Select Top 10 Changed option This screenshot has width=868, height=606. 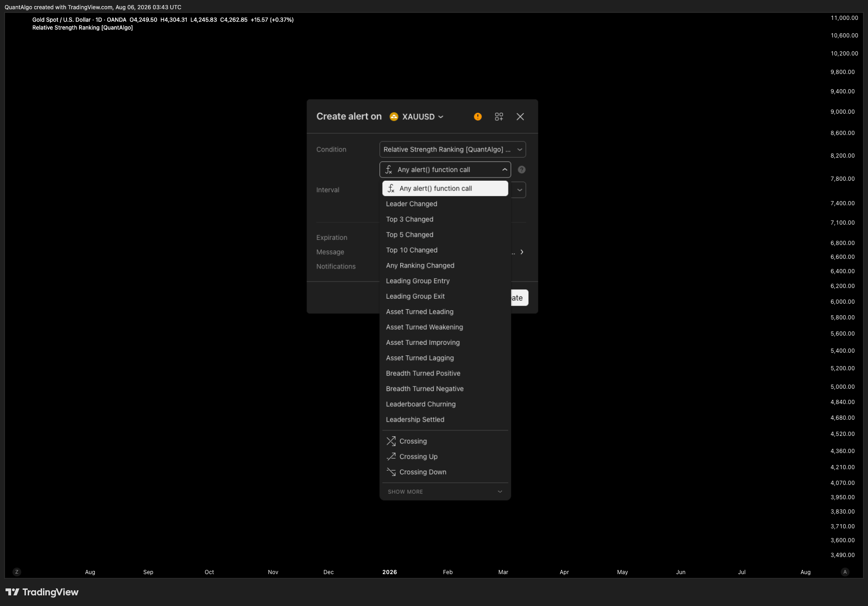click(445, 250)
